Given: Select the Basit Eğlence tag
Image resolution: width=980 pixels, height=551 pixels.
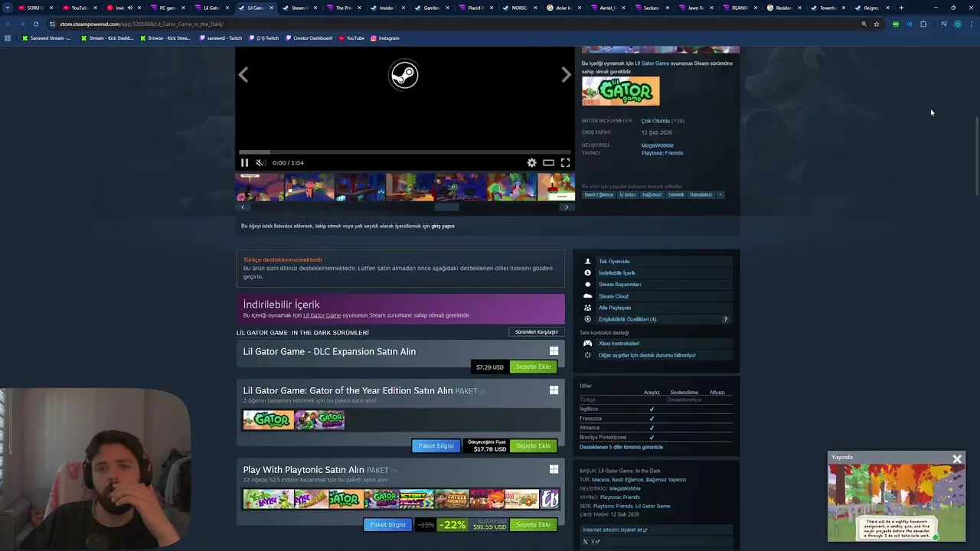Looking at the screenshot, I should [x=599, y=194].
